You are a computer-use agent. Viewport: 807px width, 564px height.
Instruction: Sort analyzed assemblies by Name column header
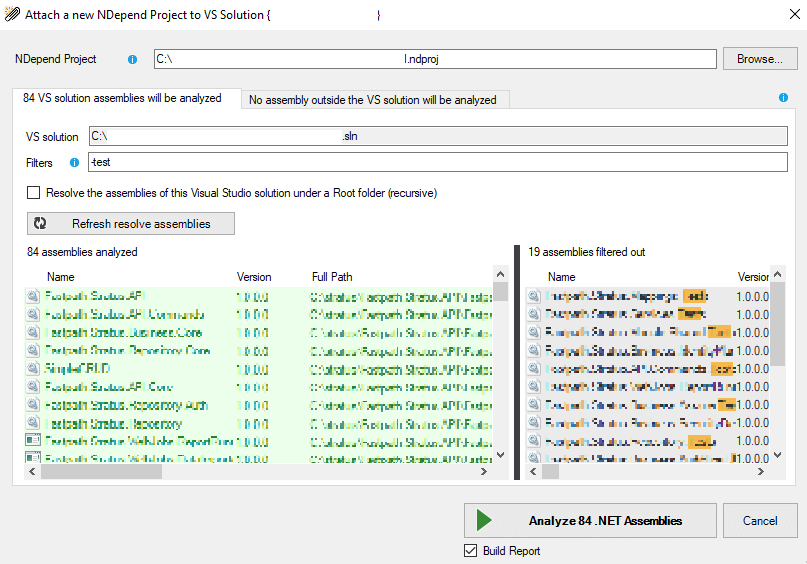point(61,277)
